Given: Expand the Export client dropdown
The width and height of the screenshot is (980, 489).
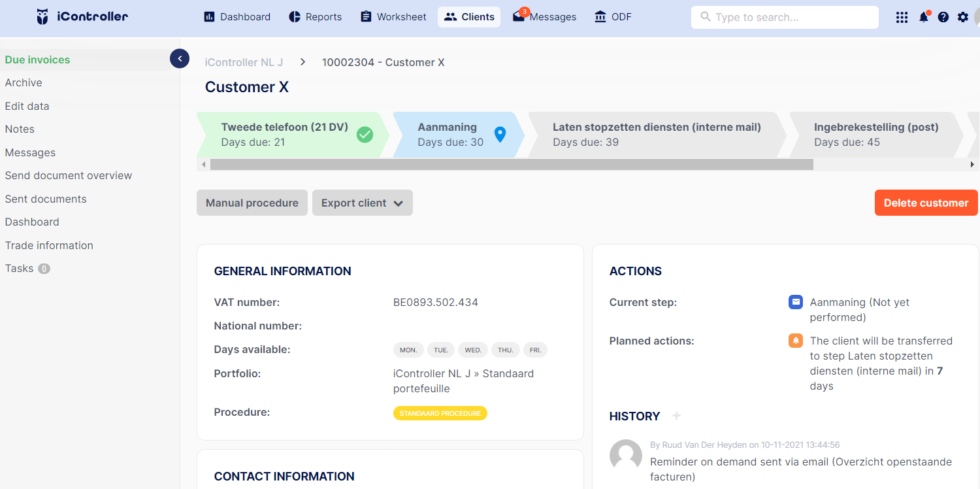Looking at the screenshot, I should click(363, 203).
